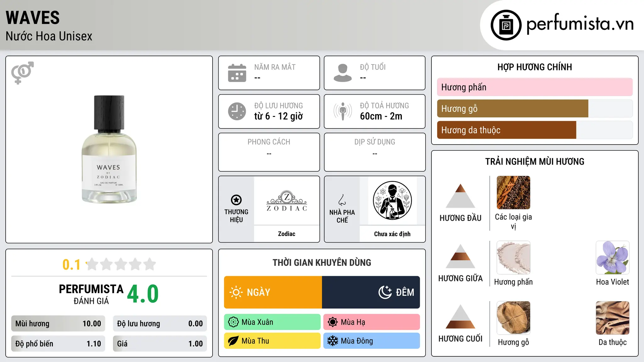Click the Độ tuổi label

click(x=373, y=67)
